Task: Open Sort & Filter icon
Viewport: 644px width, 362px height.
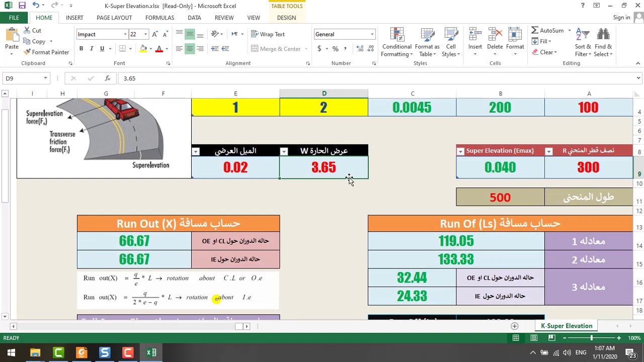Action: coord(583,43)
